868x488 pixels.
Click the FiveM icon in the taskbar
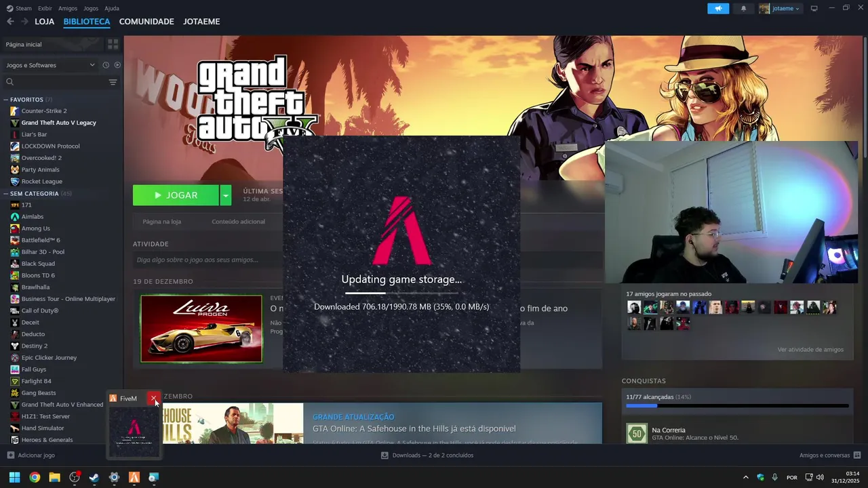[x=134, y=477]
